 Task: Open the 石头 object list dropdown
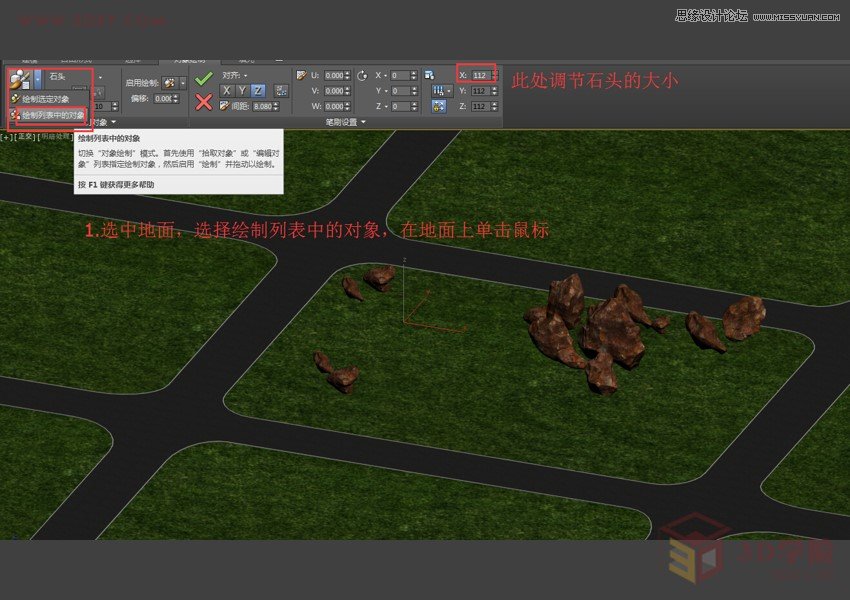click(x=100, y=76)
